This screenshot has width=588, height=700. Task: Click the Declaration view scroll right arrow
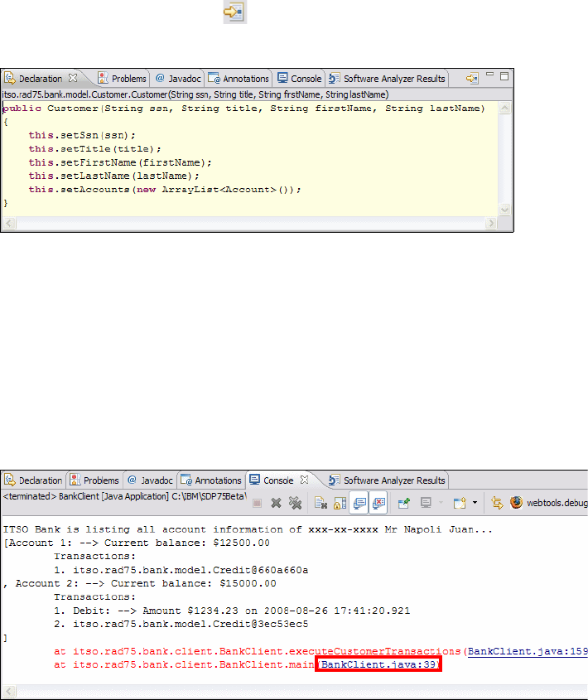[x=490, y=223]
